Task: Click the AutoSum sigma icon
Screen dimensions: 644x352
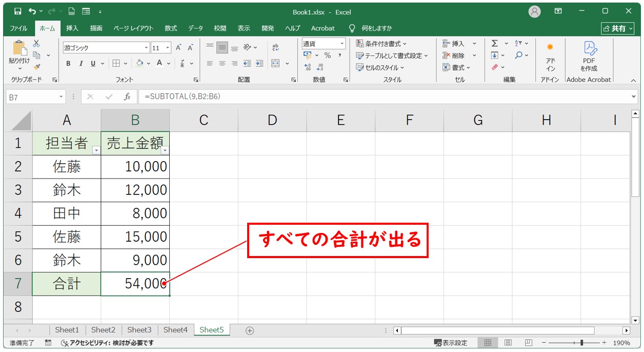Action: [495, 44]
